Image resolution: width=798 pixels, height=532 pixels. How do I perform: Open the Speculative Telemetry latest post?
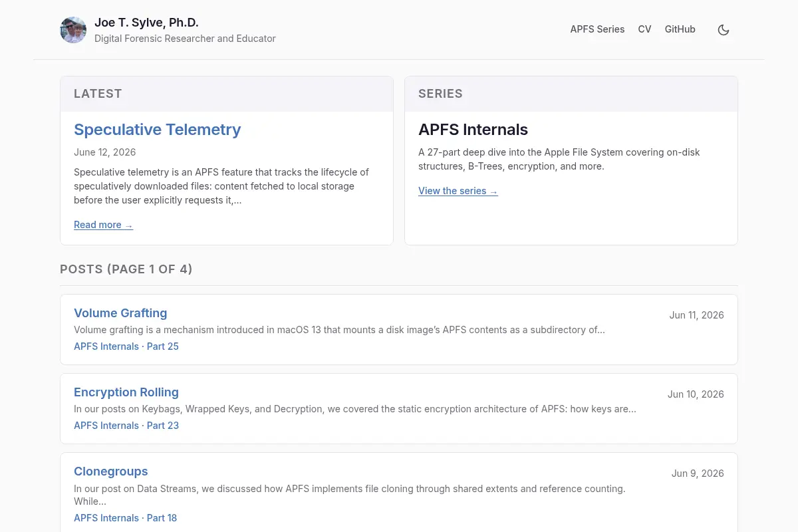click(157, 130)
